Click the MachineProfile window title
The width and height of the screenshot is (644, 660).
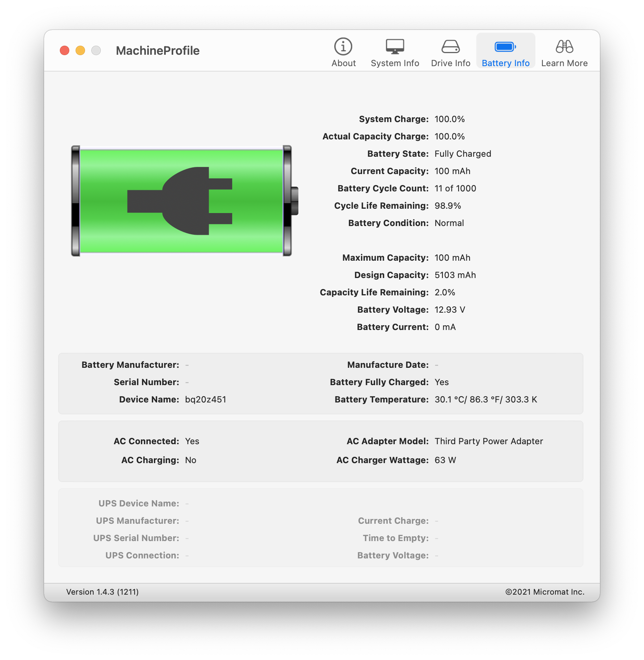[157, 51]
